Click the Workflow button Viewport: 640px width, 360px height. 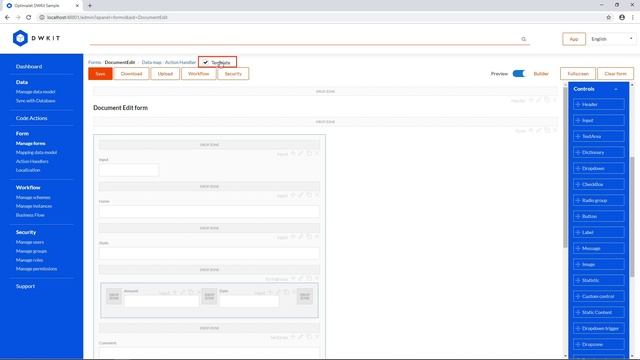pos(199,74)
